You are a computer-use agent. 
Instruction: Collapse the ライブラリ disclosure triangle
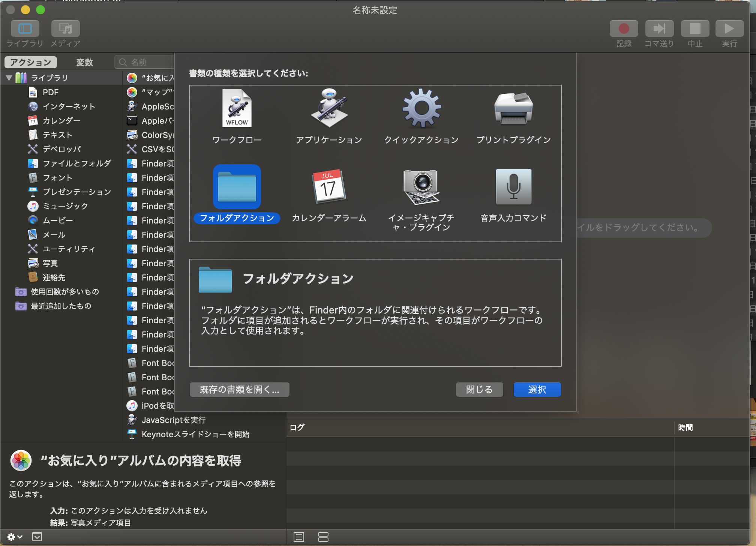click(x=9, y=78)
